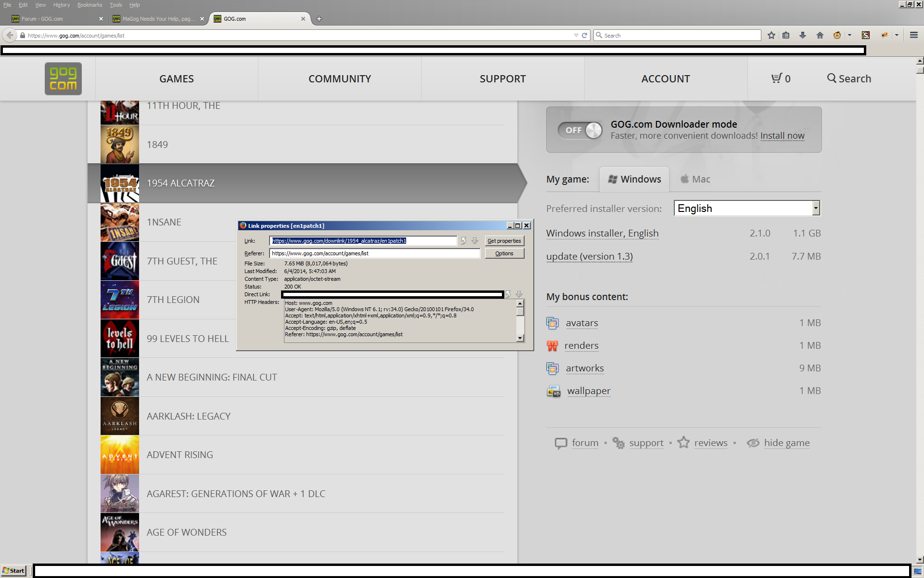
Task: Open the SUPPORT navigation item
Action: [503, 79]
